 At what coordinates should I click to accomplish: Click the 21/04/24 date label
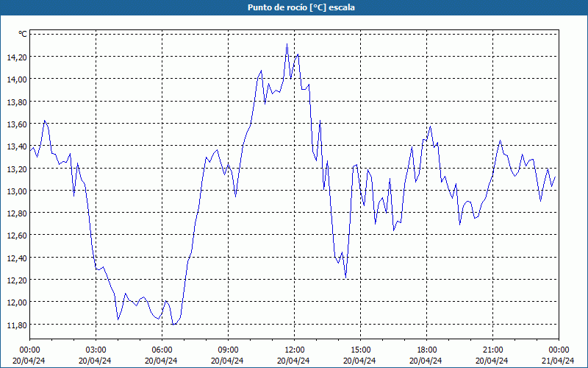click(558, 361)
